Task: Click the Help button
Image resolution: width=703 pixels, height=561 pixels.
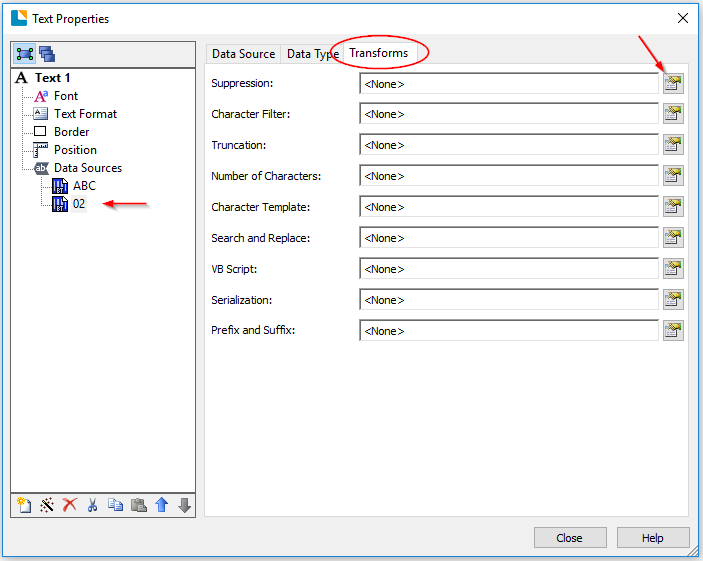Action: coord(653,538)
